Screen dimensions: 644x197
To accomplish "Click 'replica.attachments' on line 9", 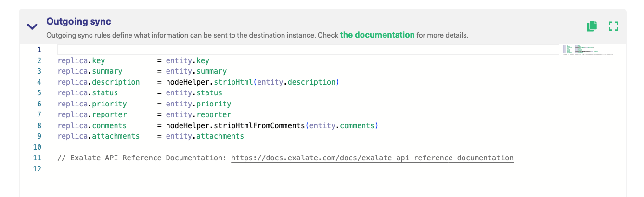I will (x=99, y=136).
